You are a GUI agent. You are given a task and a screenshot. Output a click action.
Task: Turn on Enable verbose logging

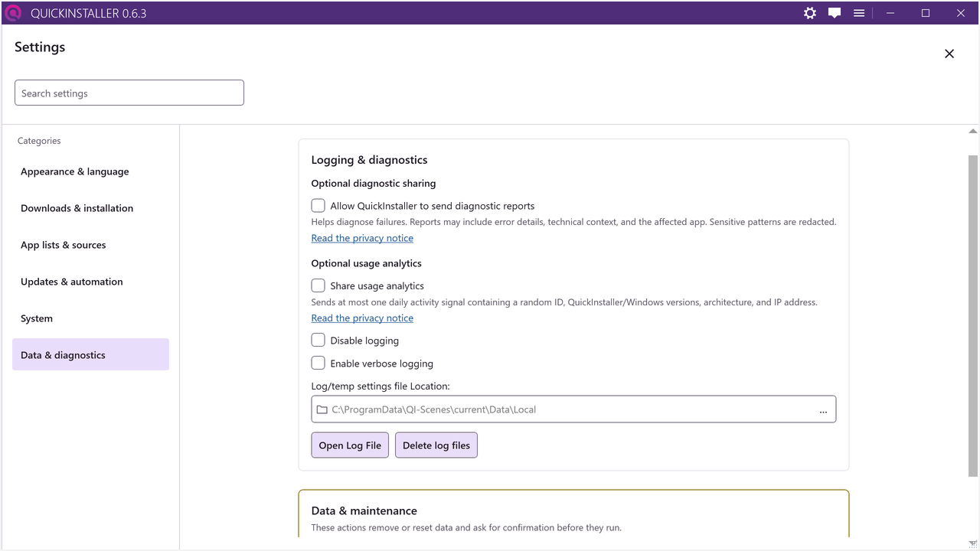click(x=318, y=363)
